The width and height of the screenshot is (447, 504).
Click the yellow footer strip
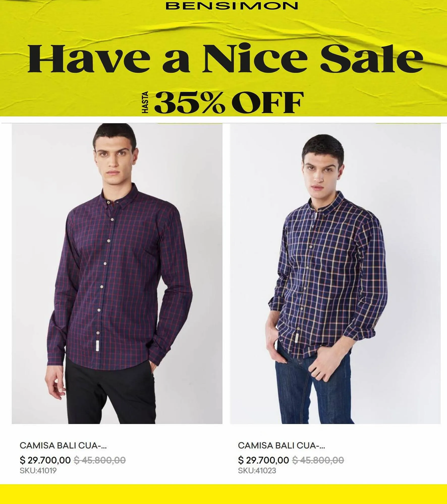[224, 494]
